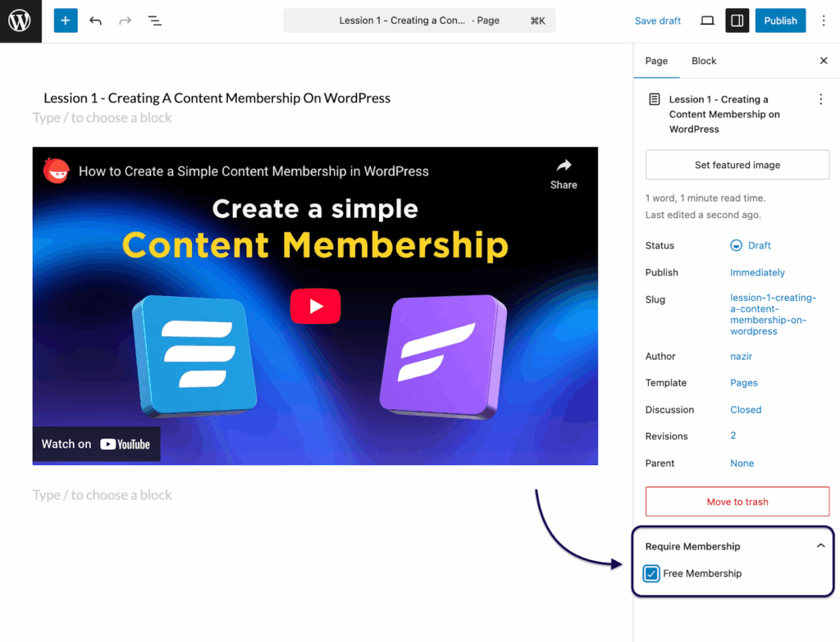Screen dimensions: 840x642
Task: Publish the page
Action: [x=780, y=20]
